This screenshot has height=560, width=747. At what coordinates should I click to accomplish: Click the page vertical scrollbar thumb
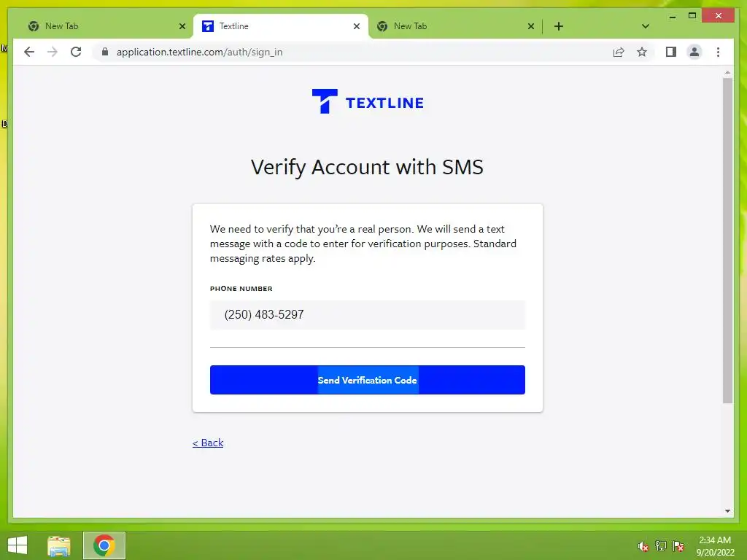(727, 241)
